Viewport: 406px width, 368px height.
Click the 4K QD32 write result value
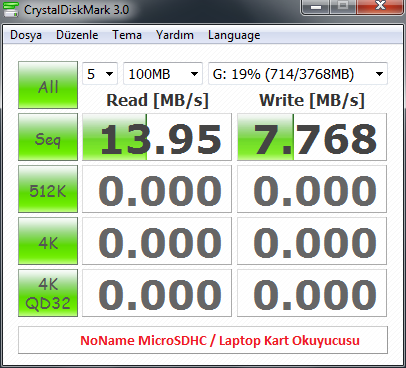pos(312,293)
